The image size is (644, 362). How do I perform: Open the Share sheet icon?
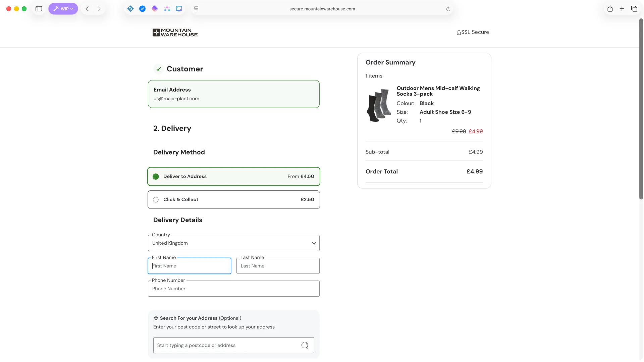610,9
